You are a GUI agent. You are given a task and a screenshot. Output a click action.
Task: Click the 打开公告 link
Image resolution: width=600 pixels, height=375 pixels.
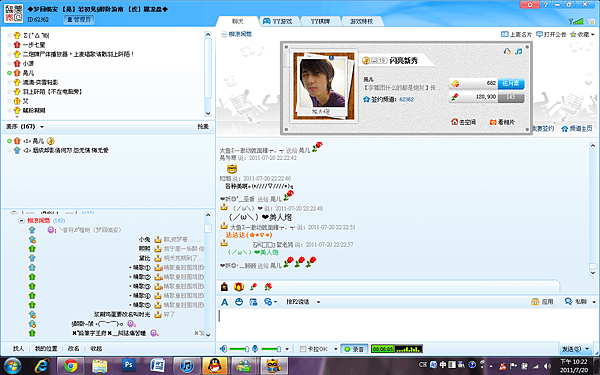coord(551,34)
